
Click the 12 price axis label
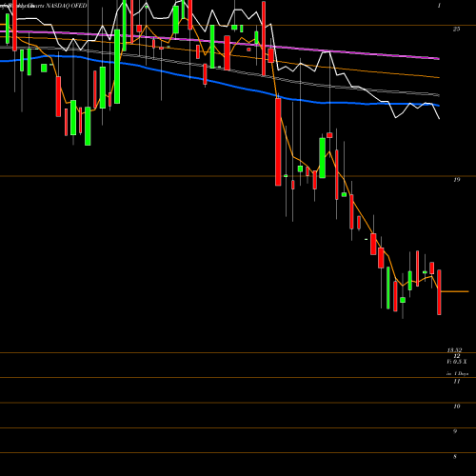pos(457,356)
